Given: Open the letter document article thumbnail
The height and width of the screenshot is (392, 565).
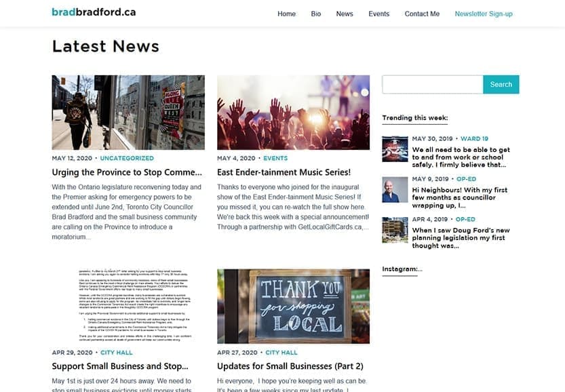Looking at the screenshot, I should 128,306.
